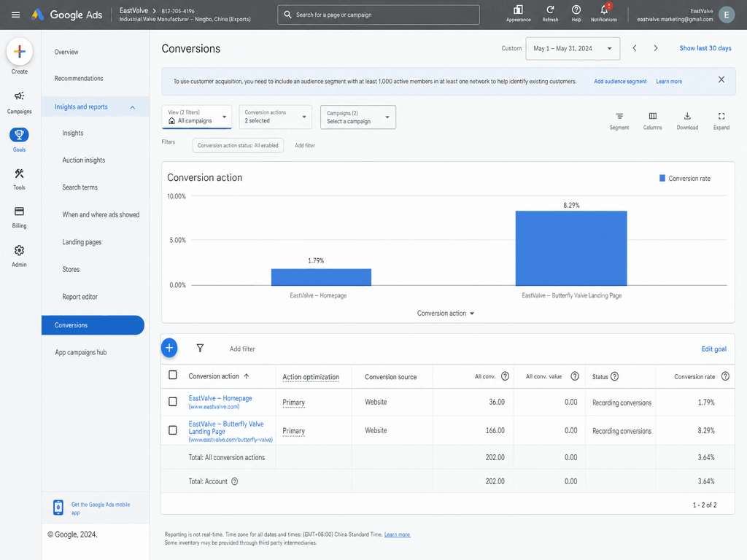This screenshot has width=747, height=560.
Task: Open the Campaigns Select a campaign dropdown
Action: coord(357,117)
